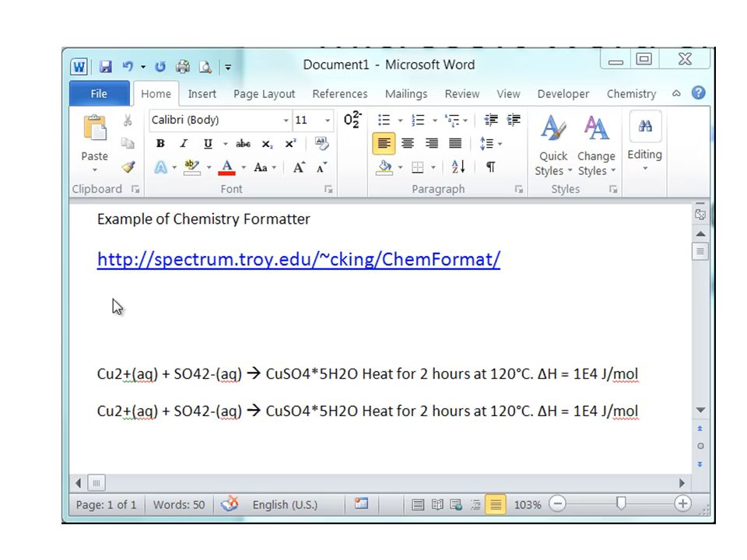Open the Font dialog launcher
The height and width of the screenshot is (560, 747).
point(328,189)
